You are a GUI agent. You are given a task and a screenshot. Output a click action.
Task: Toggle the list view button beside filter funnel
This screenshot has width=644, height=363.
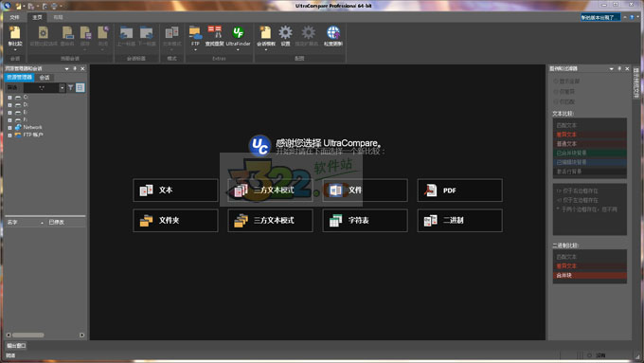tap(80, 87)
